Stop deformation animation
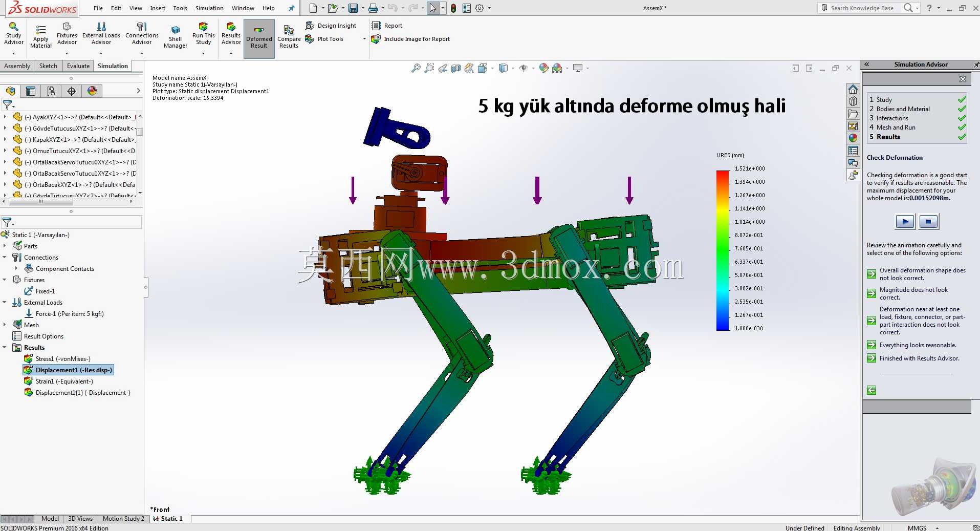This screenshot has width=980, height=531. [928, 222]
